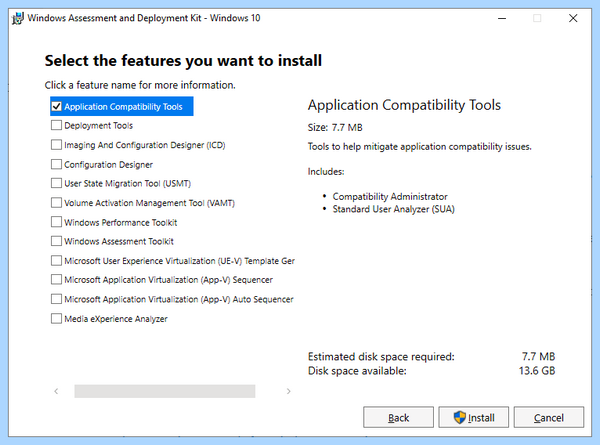Click the Configuration Designer feature name
The height and width of the screenshot is (445, 600).
tap(108, 165)
